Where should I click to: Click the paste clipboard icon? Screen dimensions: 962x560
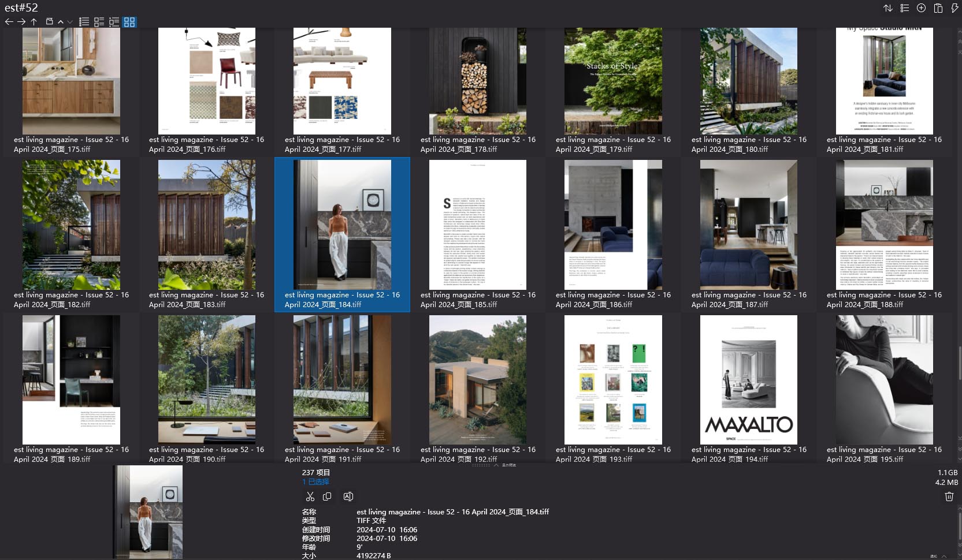tap(938, 8)
